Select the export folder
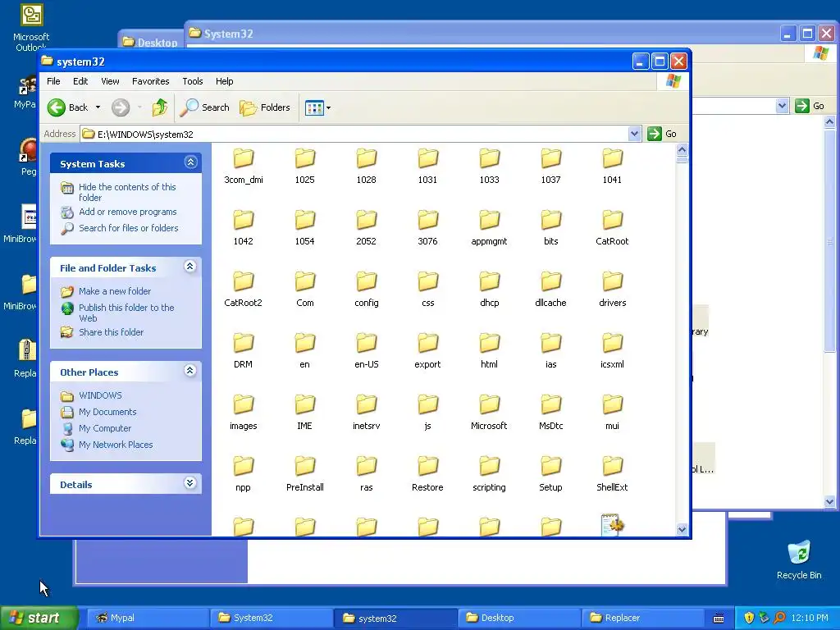This screenshot has width=840, height=630. pos(427,351)
